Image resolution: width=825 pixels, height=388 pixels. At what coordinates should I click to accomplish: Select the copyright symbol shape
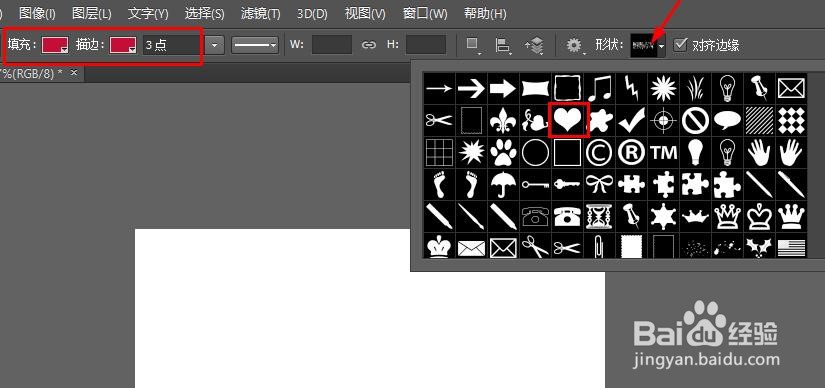600,153
